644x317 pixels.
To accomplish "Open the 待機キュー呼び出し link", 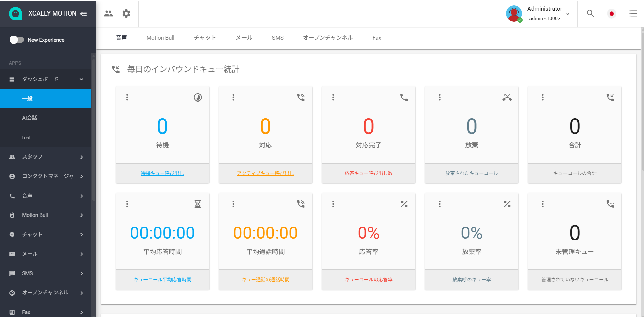I will tap(162, 173).
